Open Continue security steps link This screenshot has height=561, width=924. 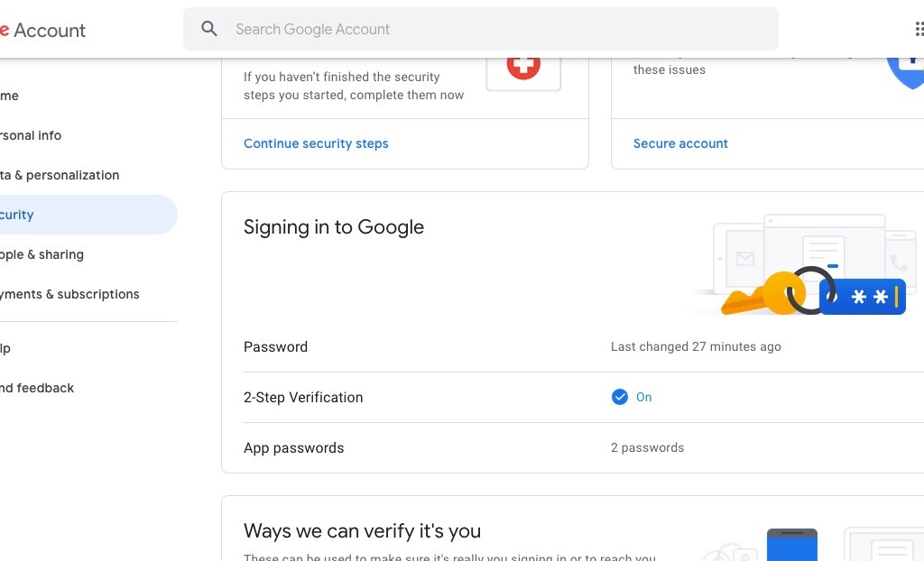[316, 143]
